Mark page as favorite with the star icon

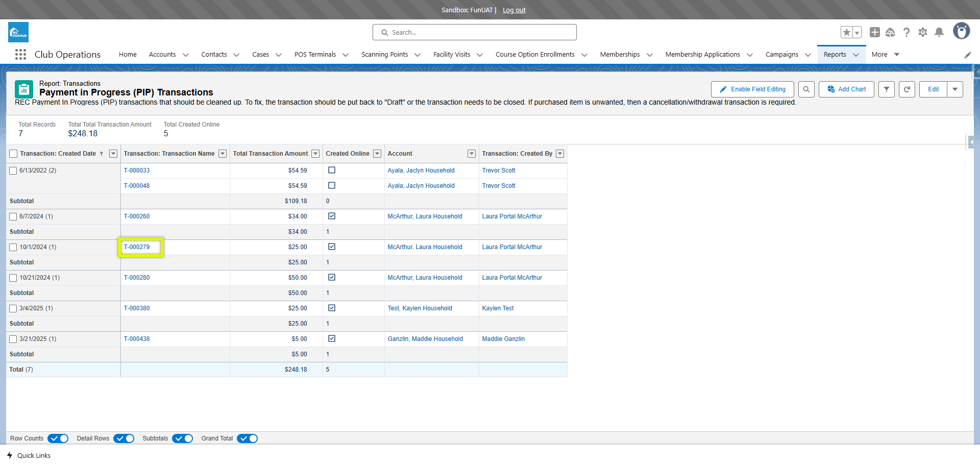tap(847, 32)
